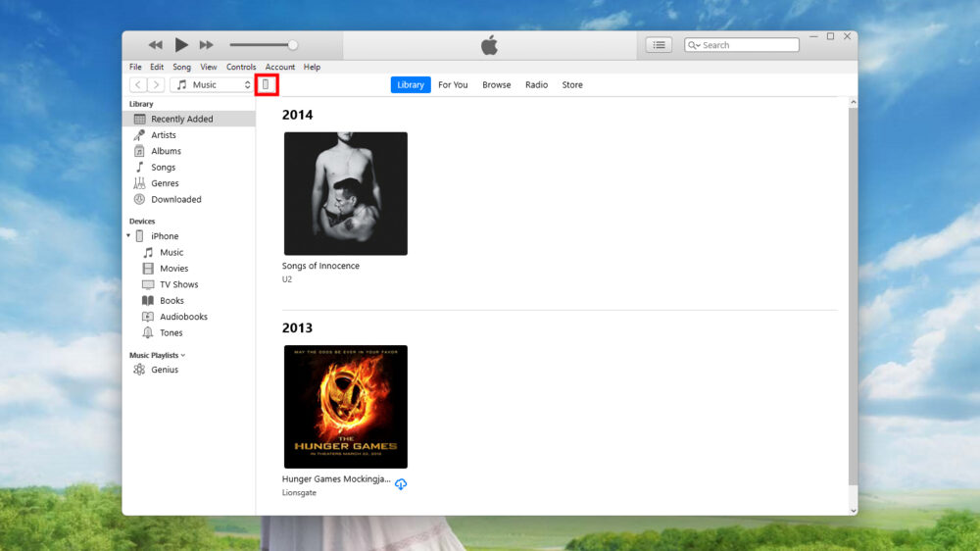The image size is (980, 551).
Task: Download Hunger Games album with the cloud icon
Action: 401,484
